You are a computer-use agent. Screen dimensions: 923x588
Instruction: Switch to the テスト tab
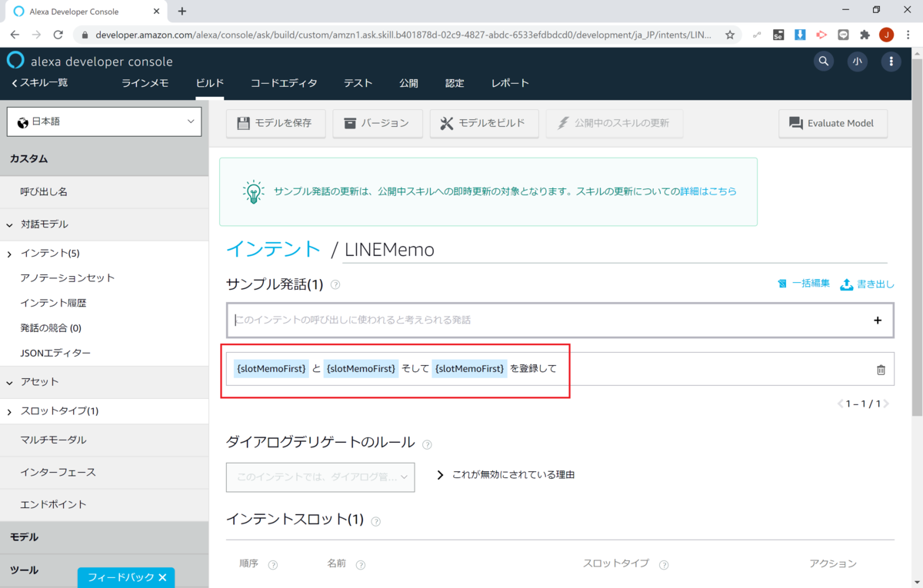pyautogui.click(x=358, y=82)
